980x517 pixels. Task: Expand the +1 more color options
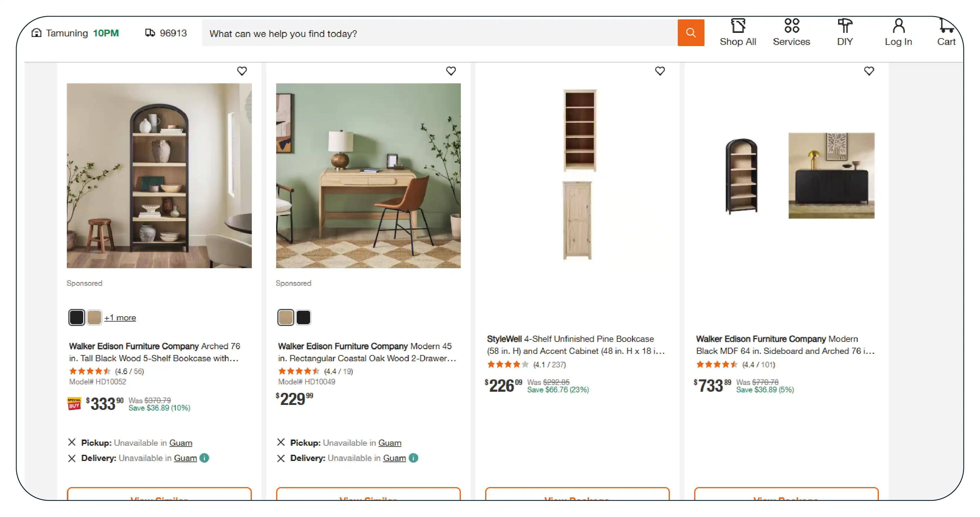point(120,317)
